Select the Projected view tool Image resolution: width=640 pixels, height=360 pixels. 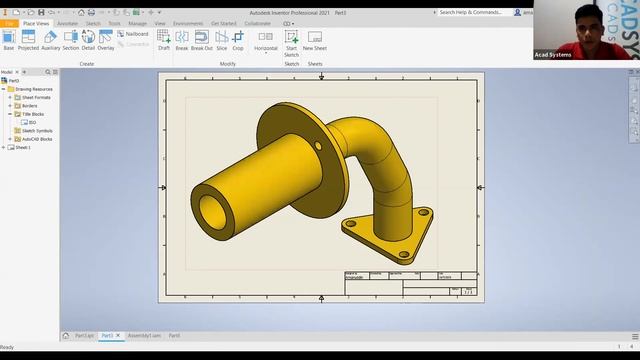coord(28,40)
